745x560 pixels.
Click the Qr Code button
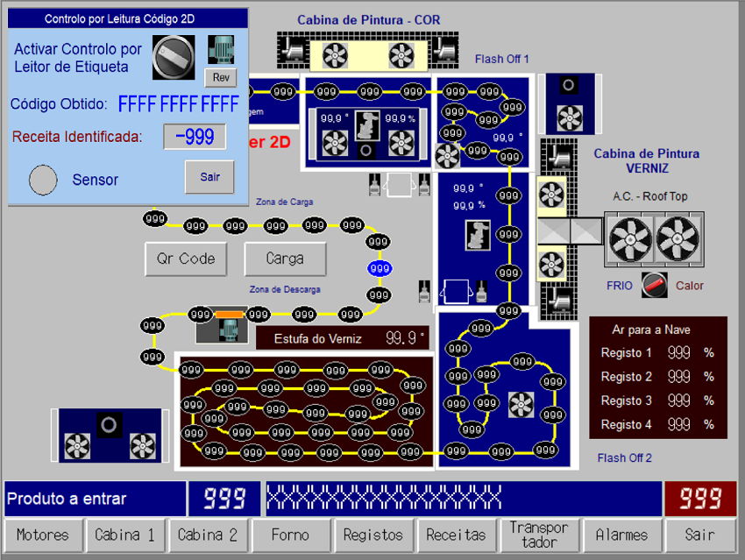(186, 259)
